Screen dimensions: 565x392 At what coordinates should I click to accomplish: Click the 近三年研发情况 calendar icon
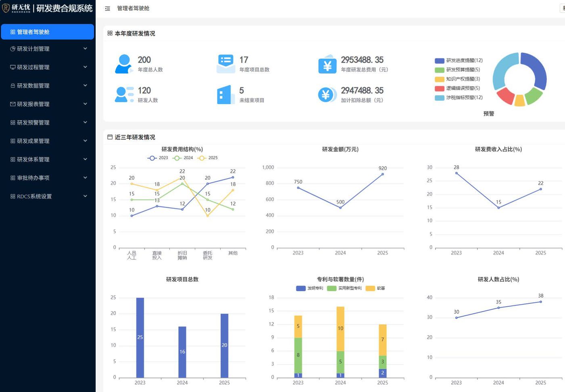(110, 137)
